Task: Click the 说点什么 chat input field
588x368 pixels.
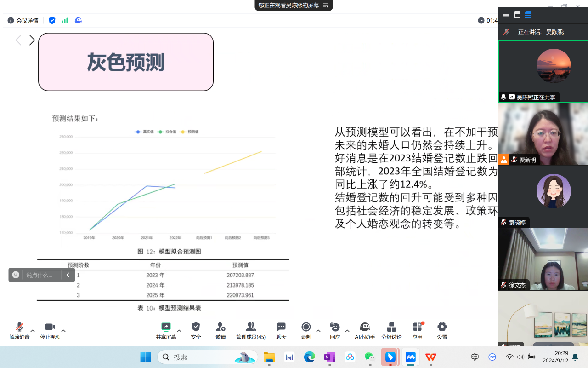Action: tap(42, 275)
